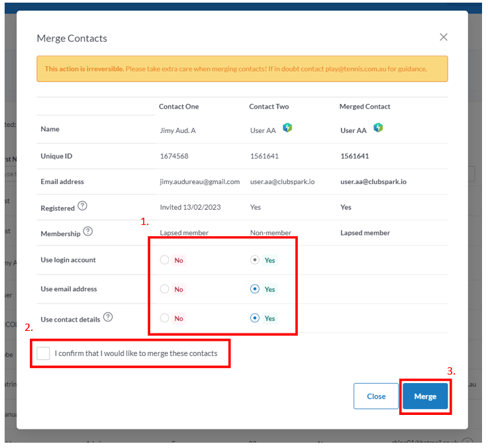Open the Registered help question-mark icon
Viewport: 488px width, 448px height.
point(83,206)
